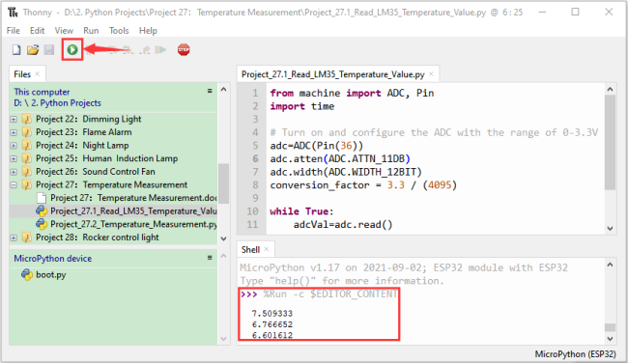The height and width of the screenshot is (364, 628).
Task: Close the Shell panel tab
Action: tap(267, 249)
